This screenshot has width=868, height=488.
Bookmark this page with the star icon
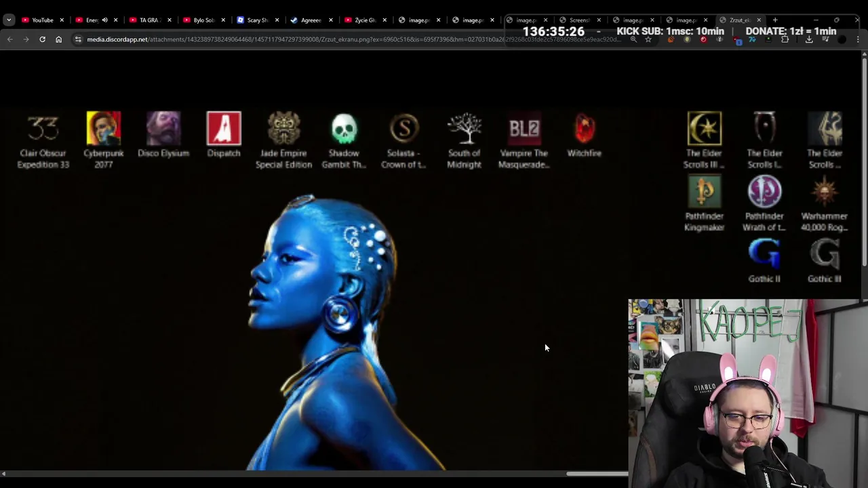648,39
